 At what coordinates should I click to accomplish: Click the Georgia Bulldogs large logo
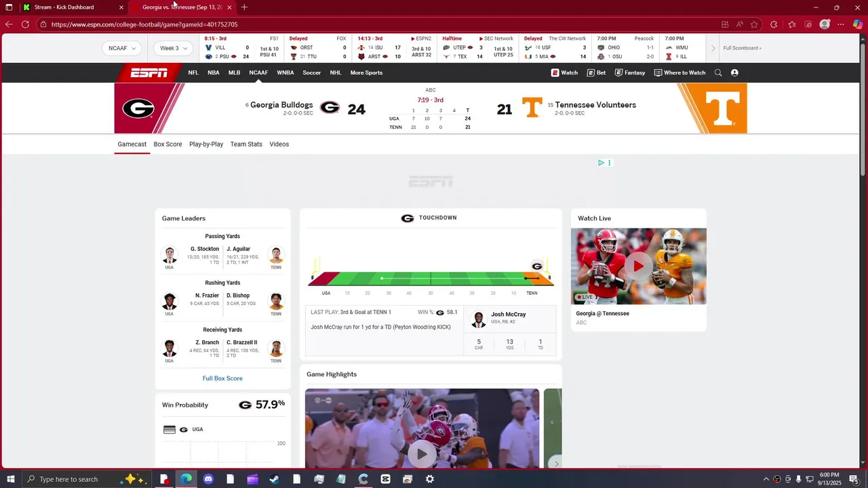point(138,108)
